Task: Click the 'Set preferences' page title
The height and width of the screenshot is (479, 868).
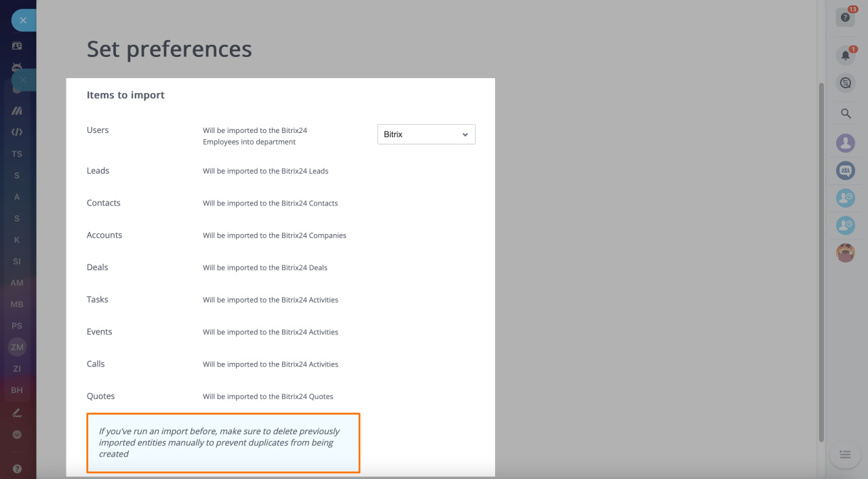Action: (170, 49)
